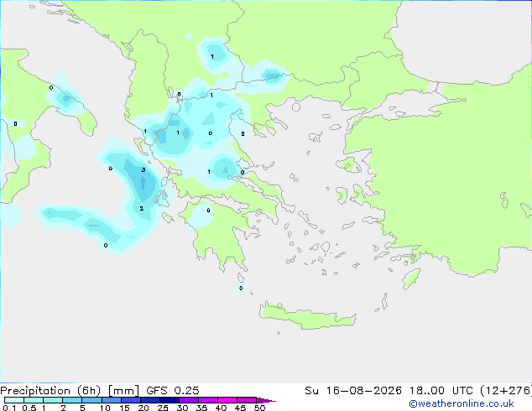Click the 0.1–0.5 mm legend color swatch
The height and width of the screenshot is (411, 532).
[14, 400]
